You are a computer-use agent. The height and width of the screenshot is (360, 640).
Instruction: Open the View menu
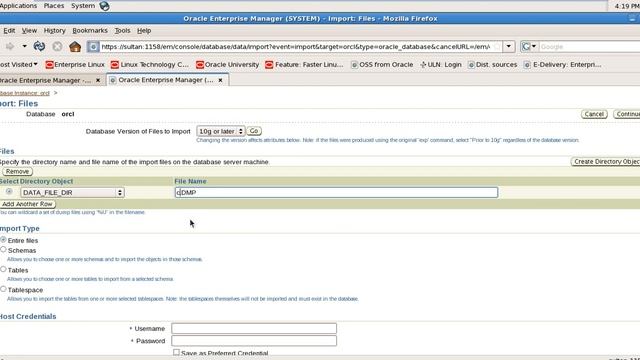click(29, 31)
